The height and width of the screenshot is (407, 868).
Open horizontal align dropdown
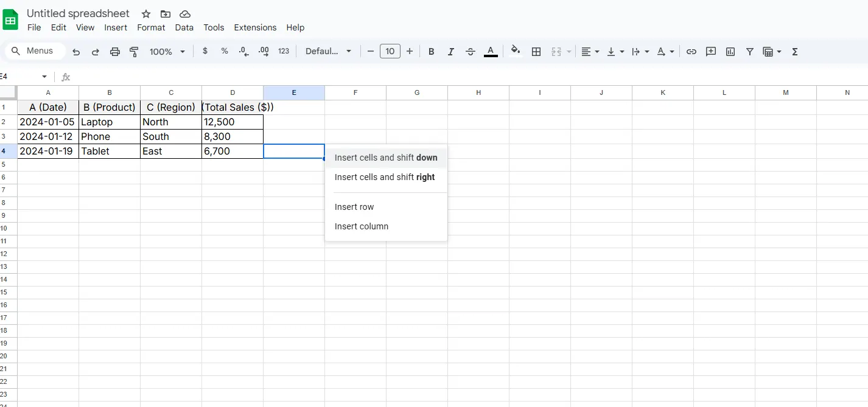pyautogui.click(x=590, y=52)
